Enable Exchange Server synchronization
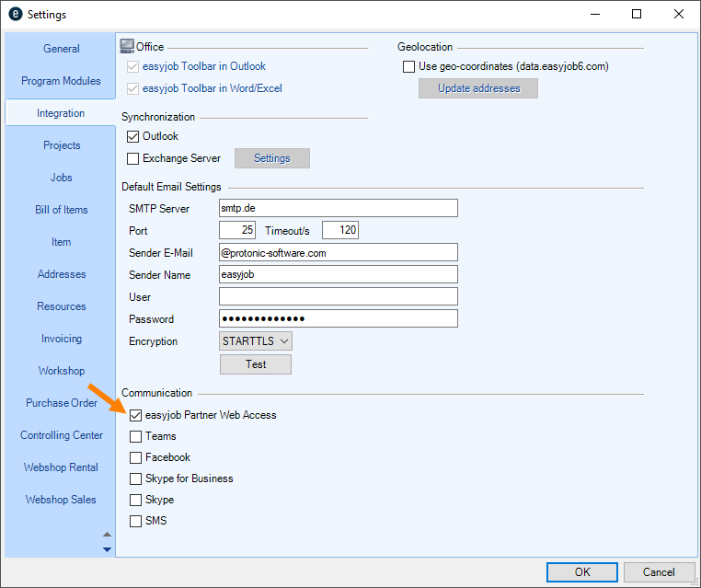The image size is (701, 588). coord(133,158)
